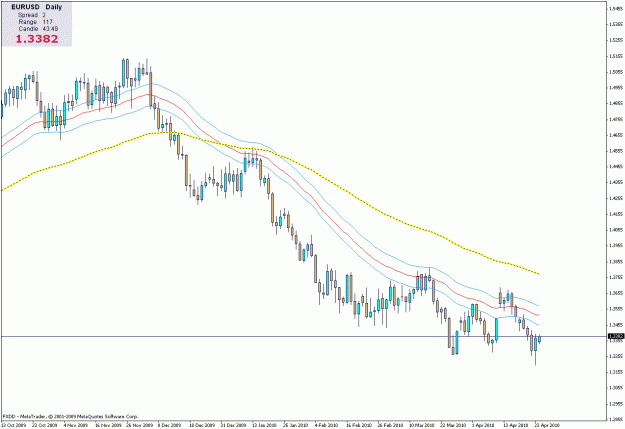625x429 pixels.
Task: Click the 13 Apr 2010 date label
Action: point(515,425)
